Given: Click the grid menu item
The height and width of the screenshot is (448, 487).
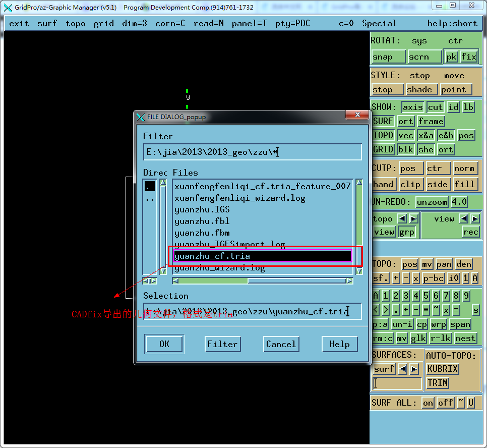Looking at the screenshot, I should pos(104,23).
